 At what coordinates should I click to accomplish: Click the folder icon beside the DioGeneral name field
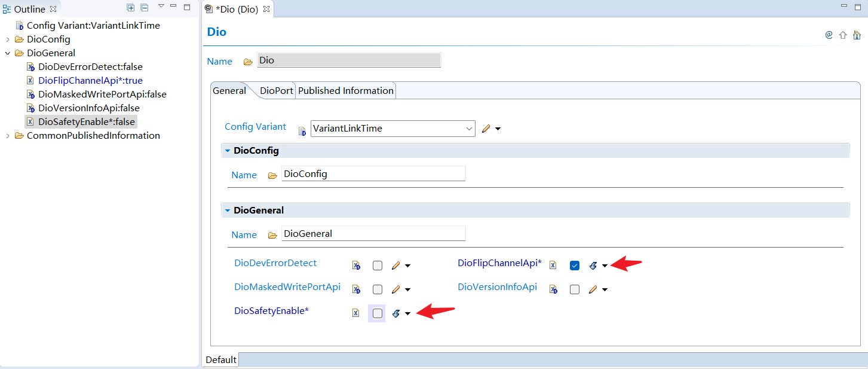pos(272,235)
